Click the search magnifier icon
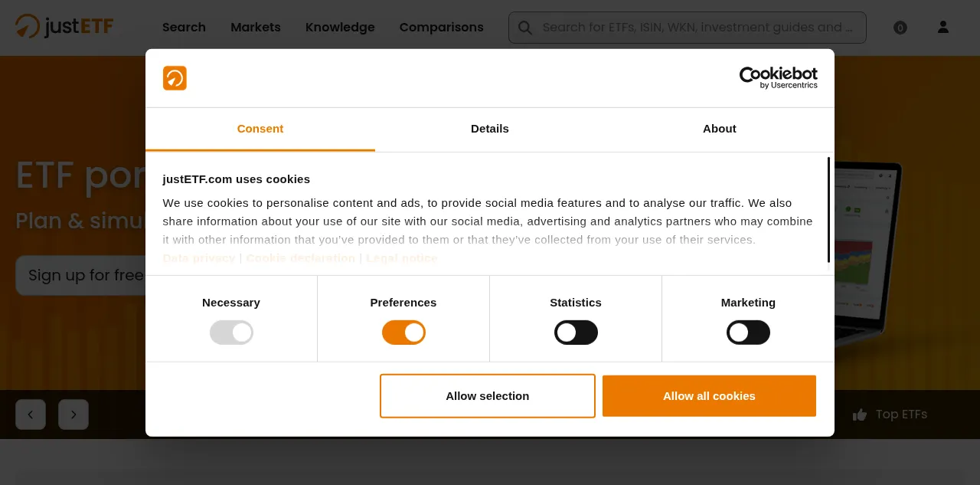This screenshot has height=485, width=980. tap(525, 28)
